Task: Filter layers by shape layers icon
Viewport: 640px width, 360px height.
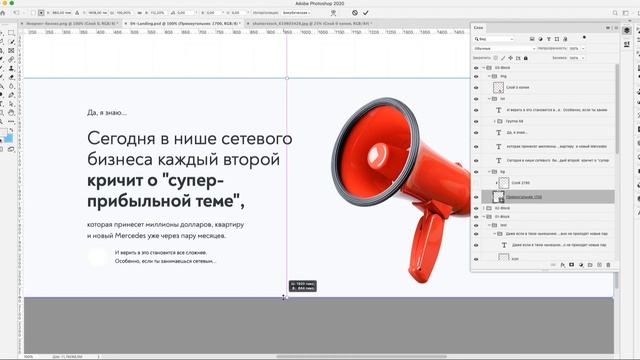Action: click(x=557, y=39)
